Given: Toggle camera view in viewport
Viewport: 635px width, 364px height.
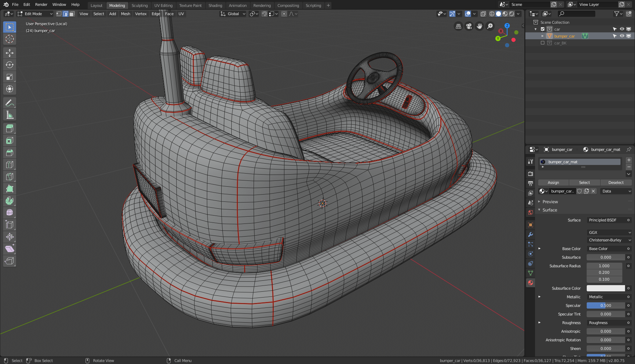Looking at the screenshot, I should coord(469,26).
